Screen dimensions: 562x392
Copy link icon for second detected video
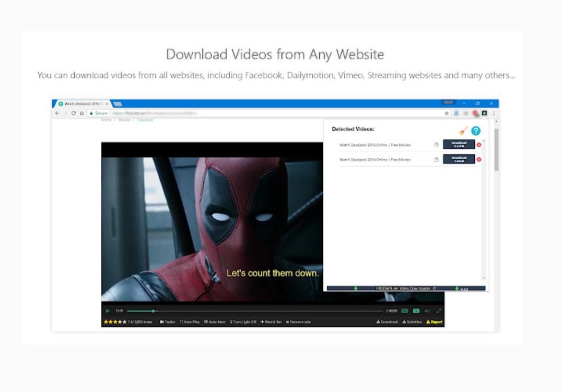436,159
